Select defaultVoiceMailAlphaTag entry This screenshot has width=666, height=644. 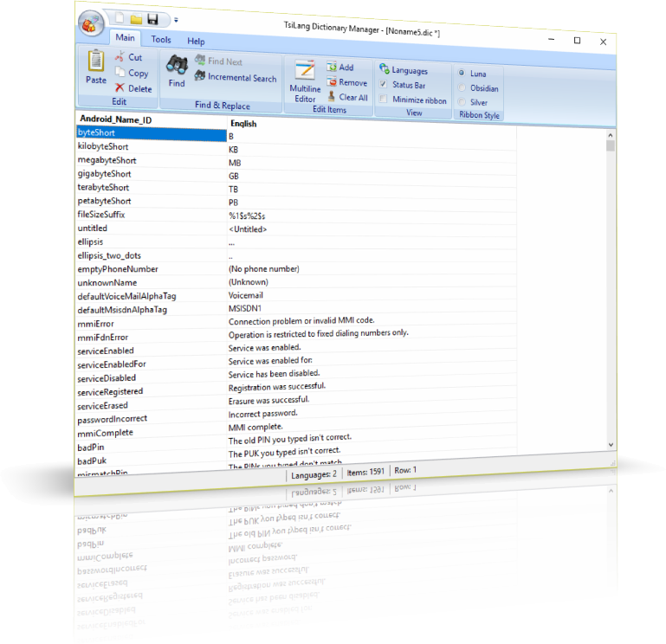click(x=152, y=296)
